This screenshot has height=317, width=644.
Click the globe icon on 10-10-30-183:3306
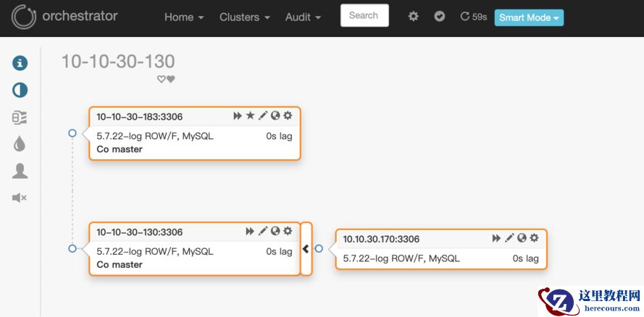click(275, 116)
